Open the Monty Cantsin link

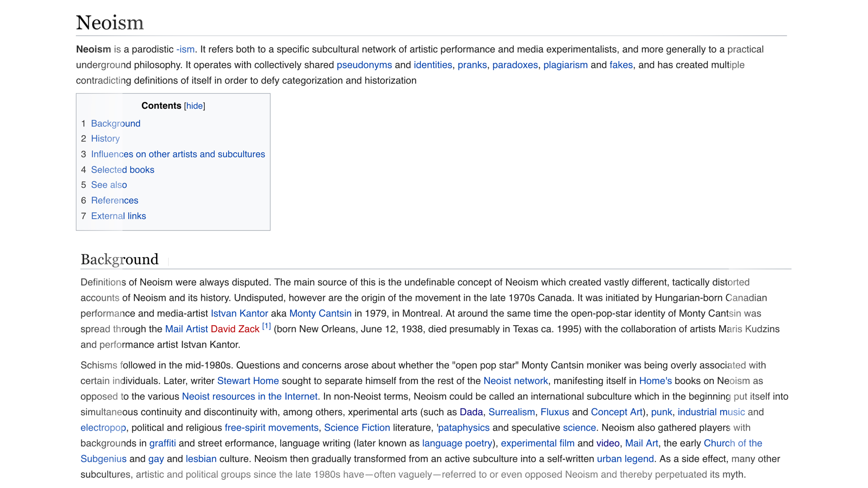click(x=320, y=314)
